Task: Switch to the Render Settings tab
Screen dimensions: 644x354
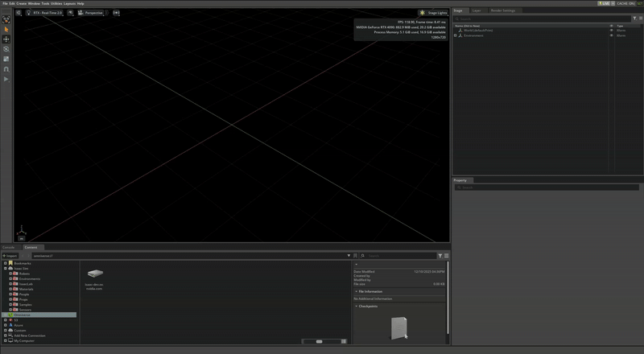Action: tap(503, 10)
